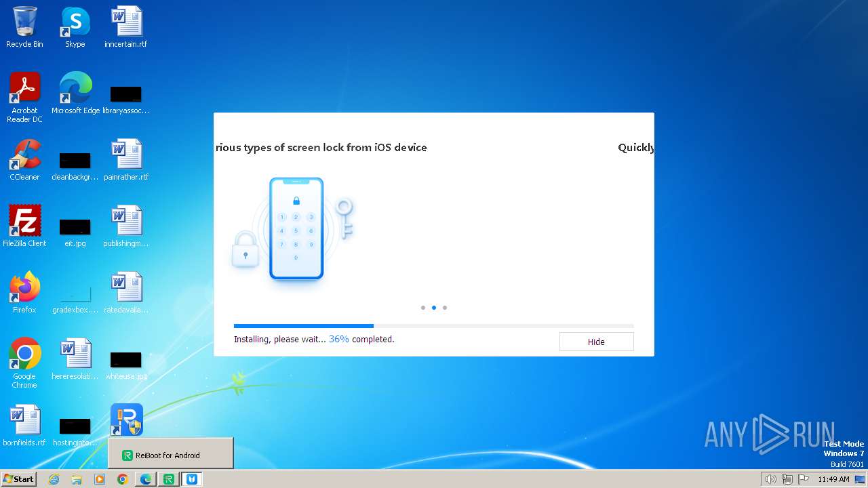Open the Windows Start menu
This screenshot has height=488, width=868.
(19, 479)
